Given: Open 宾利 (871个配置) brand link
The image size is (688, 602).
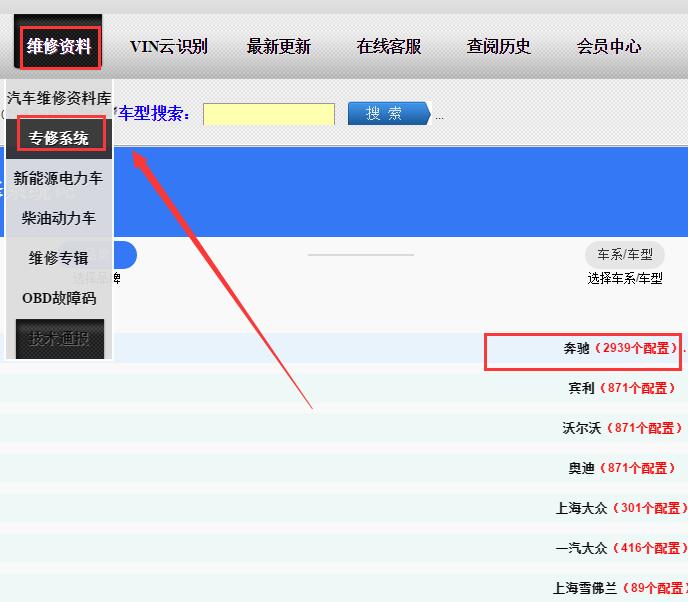Looking at the screenshot, I should point(622,388).
